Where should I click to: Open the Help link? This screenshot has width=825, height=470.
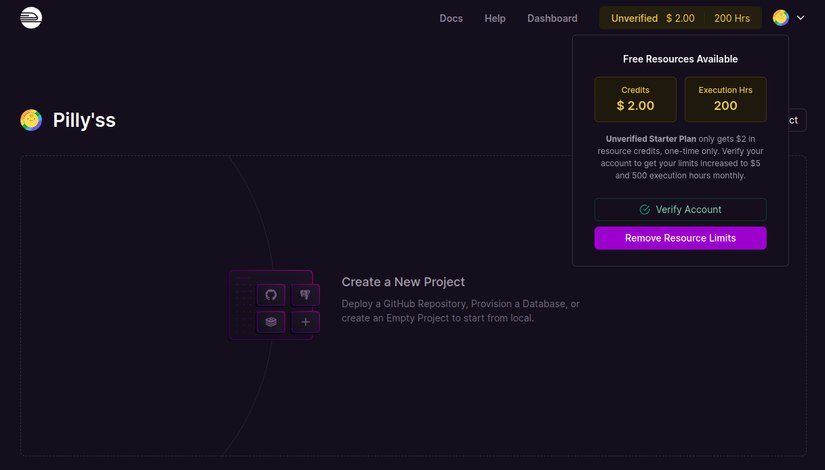[495, 18]
